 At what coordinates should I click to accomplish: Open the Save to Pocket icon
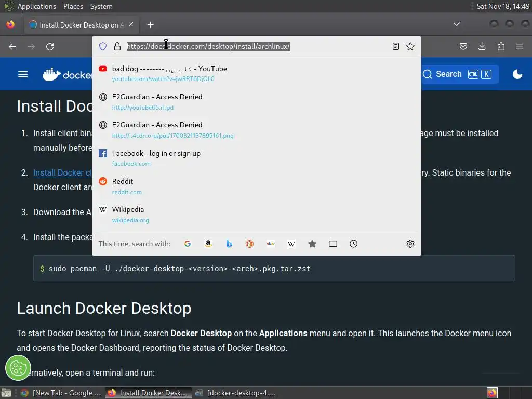(x=463, y=46)
